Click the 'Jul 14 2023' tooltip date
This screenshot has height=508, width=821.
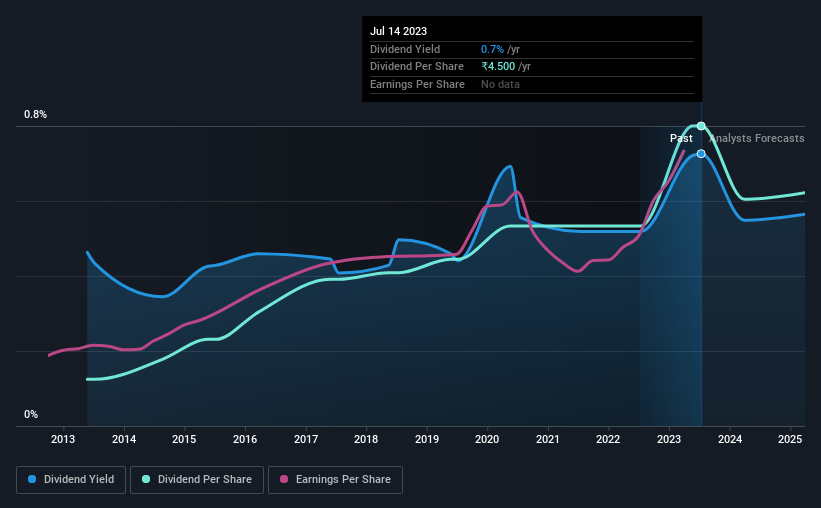pos(398,31)
